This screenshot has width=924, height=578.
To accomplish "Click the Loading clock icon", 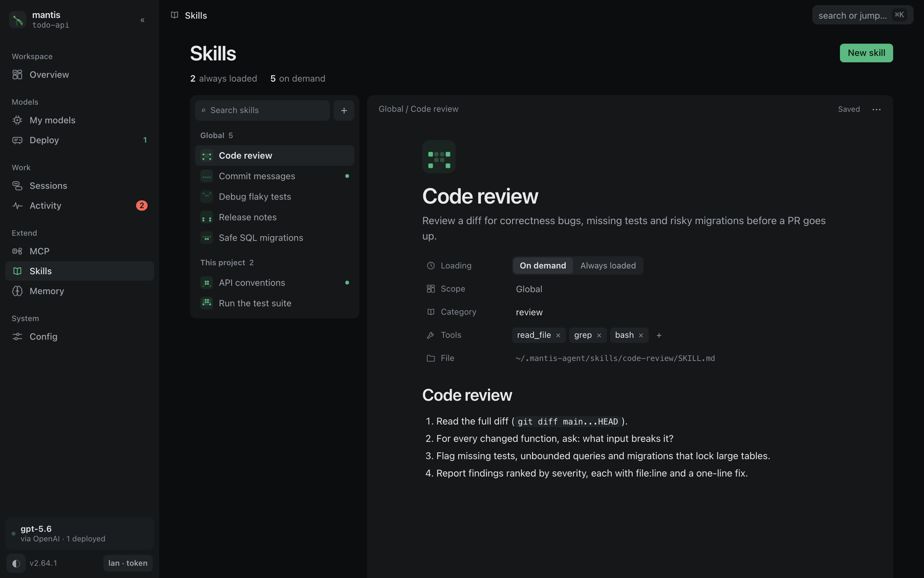I will tap(430, 265).
